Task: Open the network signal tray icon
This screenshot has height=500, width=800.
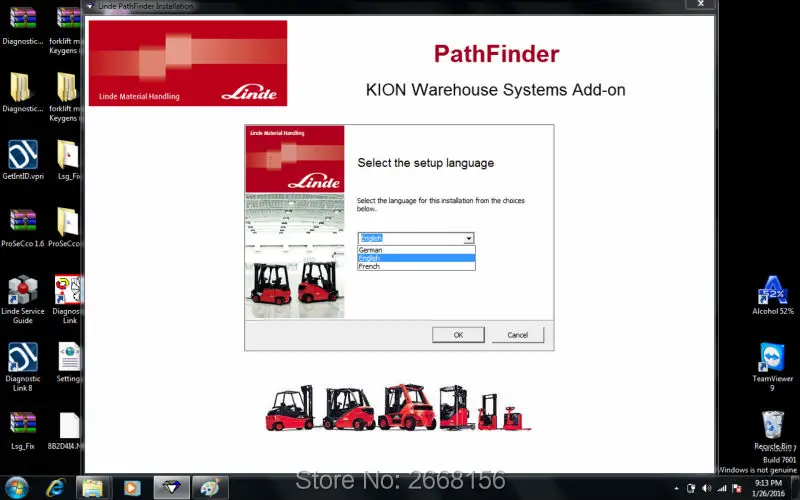Action: tap(721, 488)
